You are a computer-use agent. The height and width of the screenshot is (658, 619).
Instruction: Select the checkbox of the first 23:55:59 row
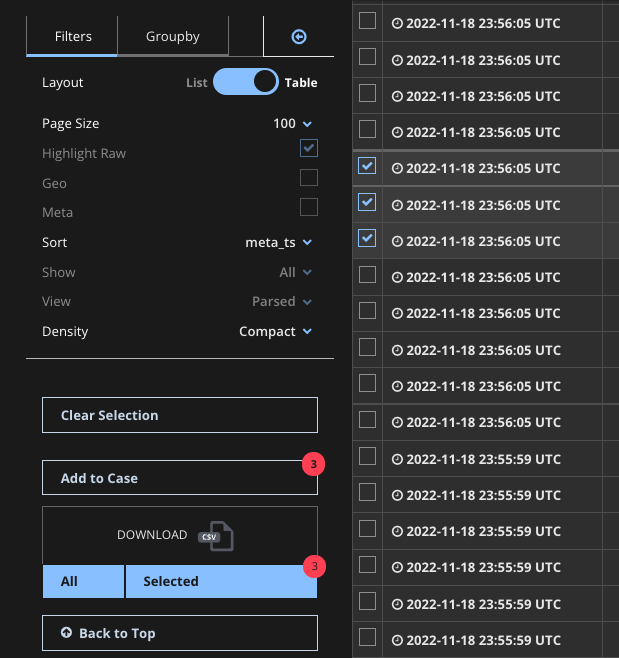pos(367,457)
